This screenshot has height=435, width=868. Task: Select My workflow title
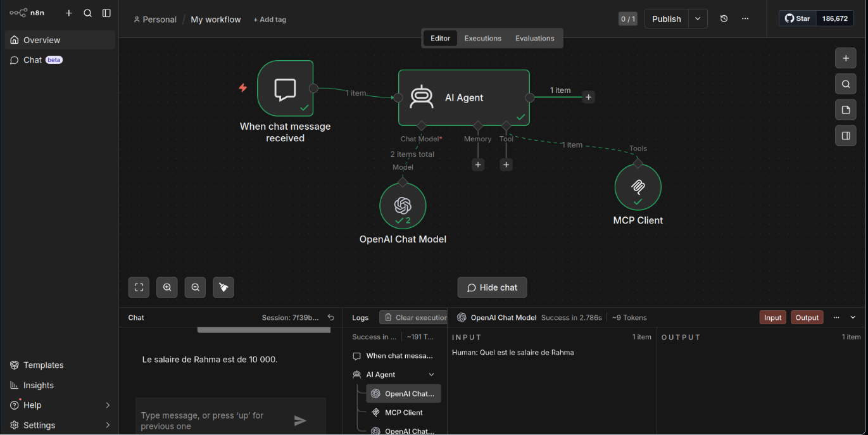tap(215, 20)
